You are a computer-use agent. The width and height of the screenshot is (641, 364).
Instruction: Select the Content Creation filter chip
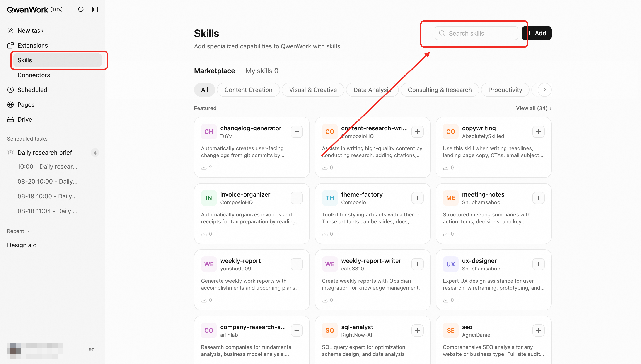248,90
